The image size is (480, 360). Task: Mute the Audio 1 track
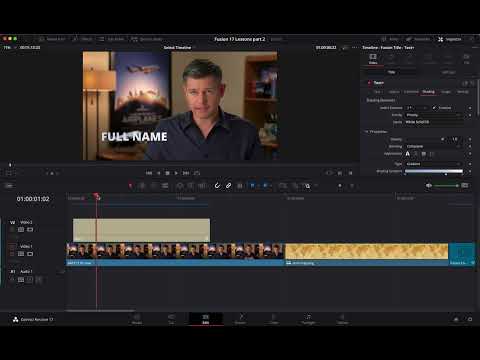click(39, 280)
